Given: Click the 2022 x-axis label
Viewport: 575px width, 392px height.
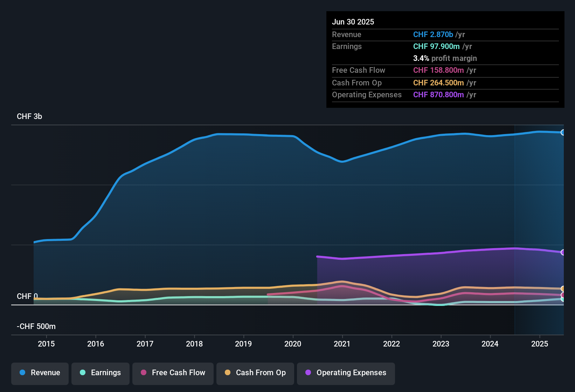Looking at the screenshot, I should tap(392, 344).
